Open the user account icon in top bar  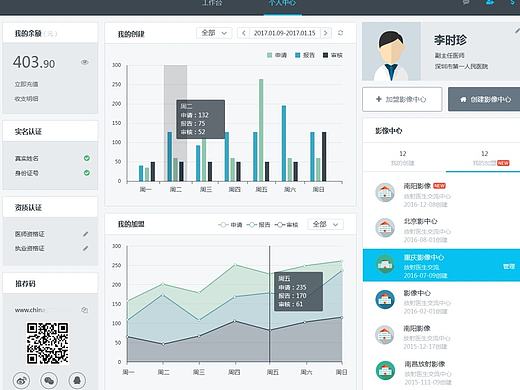coord(489,2)
